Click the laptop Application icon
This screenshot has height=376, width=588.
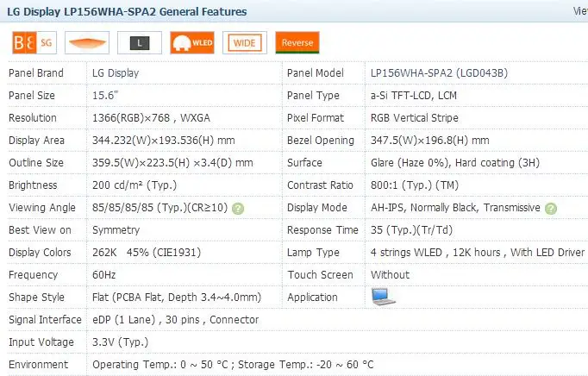(383, 297)
